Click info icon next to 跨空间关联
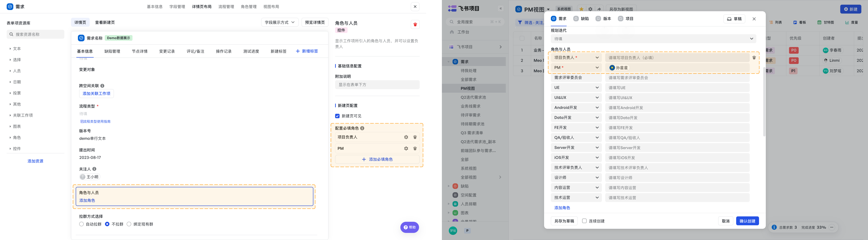This screenshot has width=868, height=240. pyautogui.click(x=102, y=86)
